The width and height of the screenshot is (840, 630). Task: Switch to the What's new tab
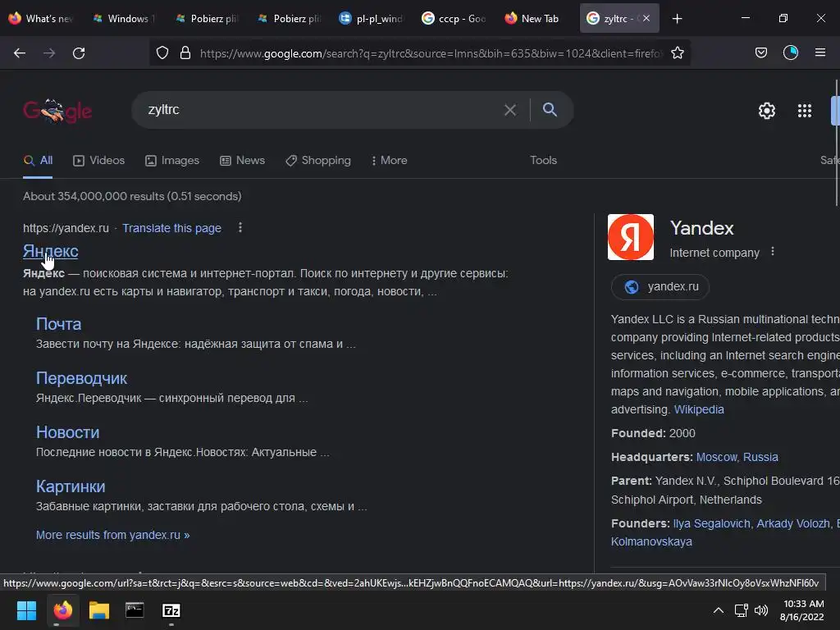coord(41,18)
